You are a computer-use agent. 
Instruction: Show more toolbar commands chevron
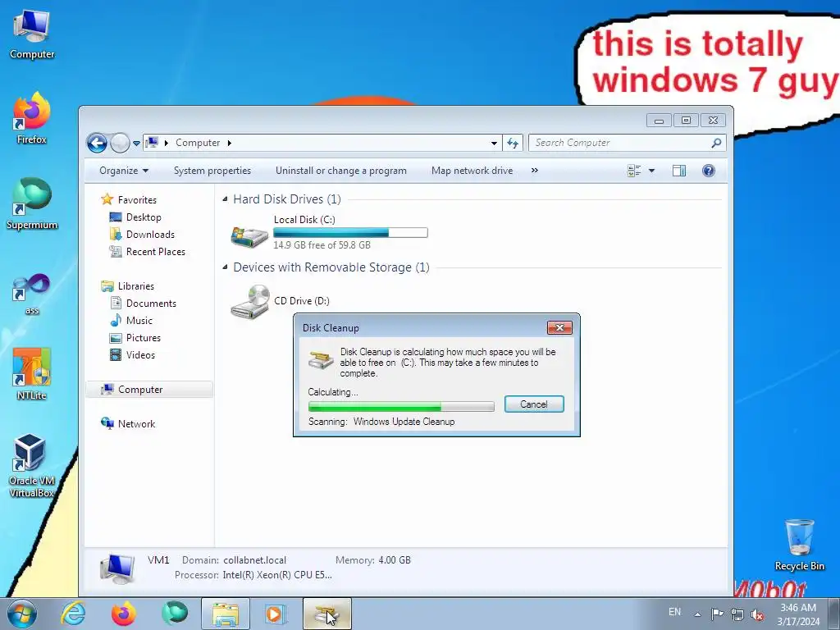click(534, 171)
